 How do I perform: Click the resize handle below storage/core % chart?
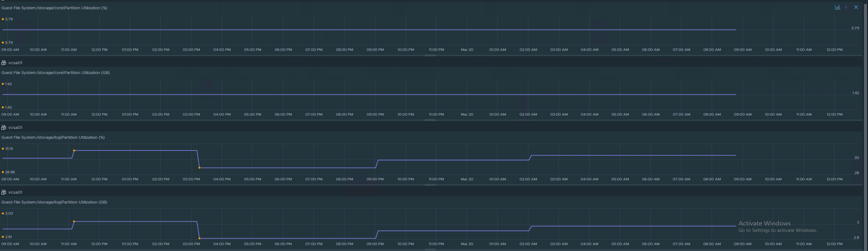(x=430, y=55)
